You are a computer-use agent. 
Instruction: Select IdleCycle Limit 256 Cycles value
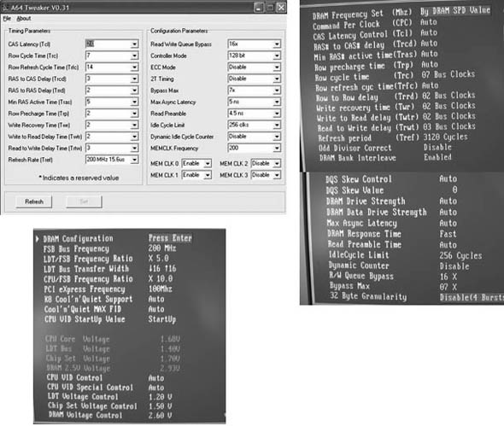(x=460, y=256)
